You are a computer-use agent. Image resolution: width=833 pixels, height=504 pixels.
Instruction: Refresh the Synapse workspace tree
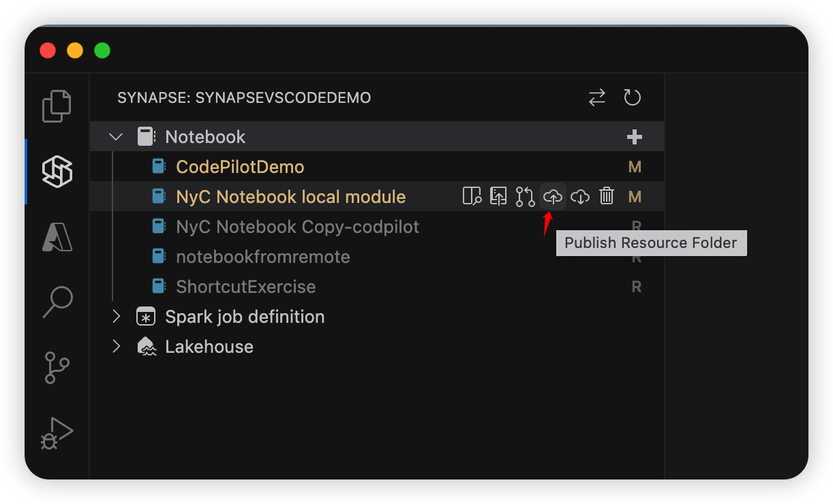(x=633, y=97)
